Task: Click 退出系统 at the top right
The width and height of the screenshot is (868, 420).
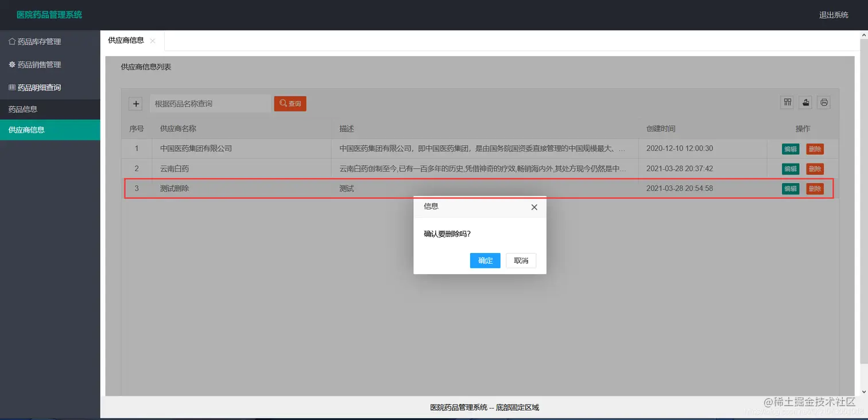Action: pos(834,15)
